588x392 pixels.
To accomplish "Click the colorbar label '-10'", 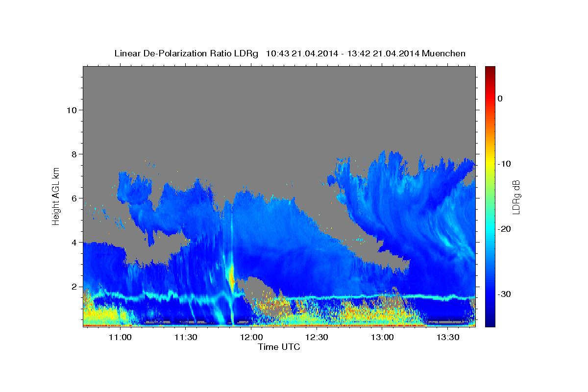I will point(504,164).
